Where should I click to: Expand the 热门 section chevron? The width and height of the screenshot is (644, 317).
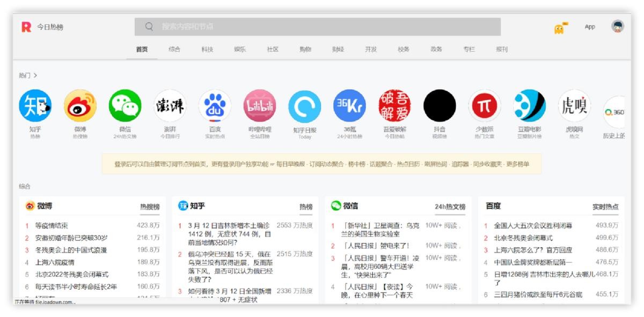tap(35, 76)
